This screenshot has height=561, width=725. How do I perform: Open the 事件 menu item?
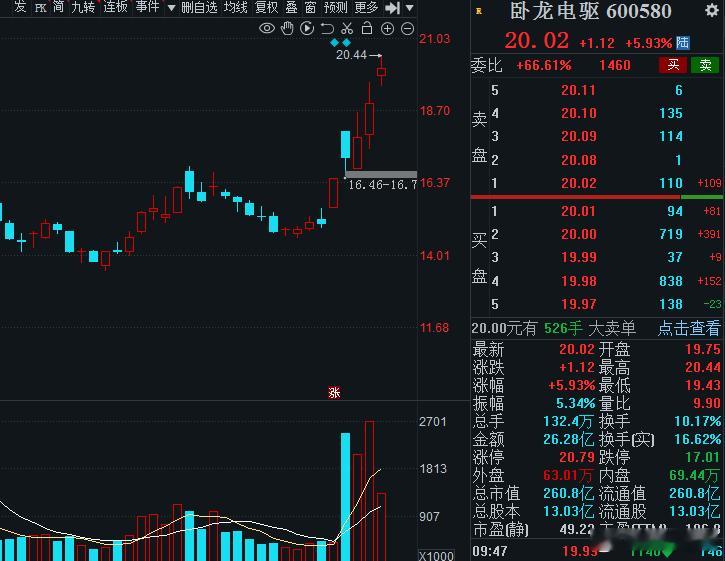[x=147, y=7]
